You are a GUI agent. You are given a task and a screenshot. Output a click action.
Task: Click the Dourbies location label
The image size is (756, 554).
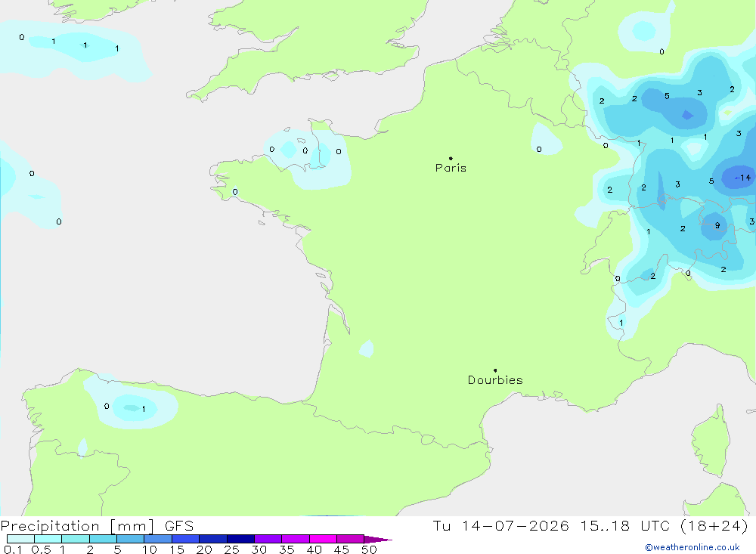[495, 380]
